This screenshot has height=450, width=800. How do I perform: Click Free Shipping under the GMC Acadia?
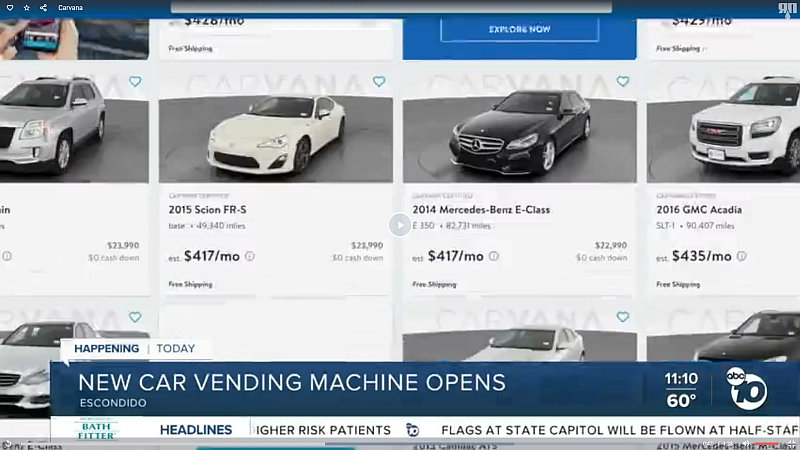point(678,284)
